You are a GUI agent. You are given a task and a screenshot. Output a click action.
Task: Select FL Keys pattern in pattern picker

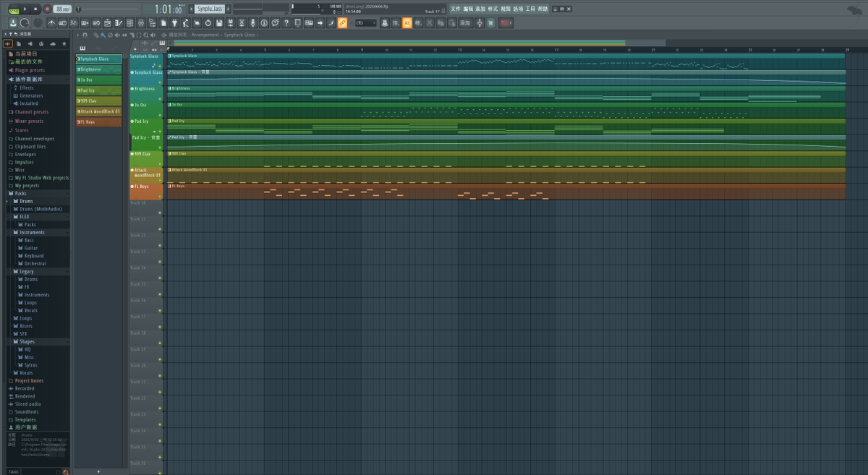point(98,122)
